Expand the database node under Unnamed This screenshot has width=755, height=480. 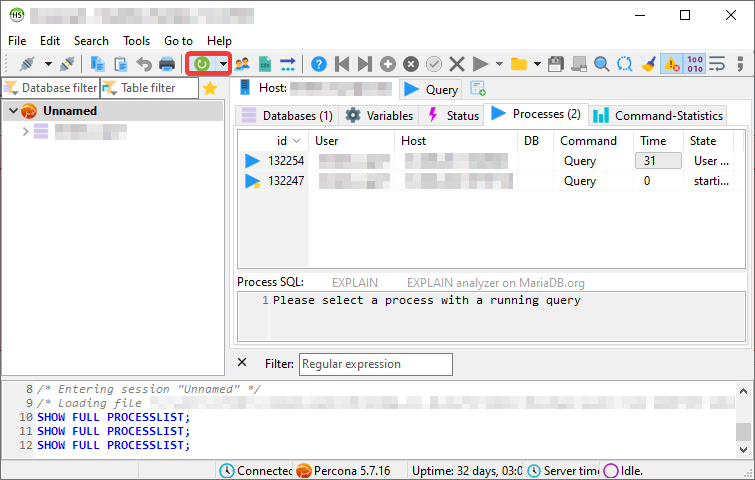pos(25,132)
